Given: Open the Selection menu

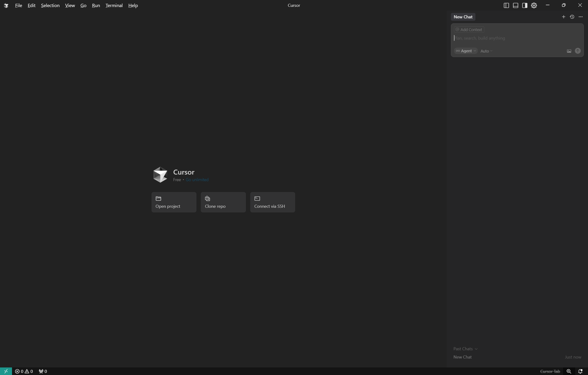Looking at the screenshot, I should (x=50, y=5).
